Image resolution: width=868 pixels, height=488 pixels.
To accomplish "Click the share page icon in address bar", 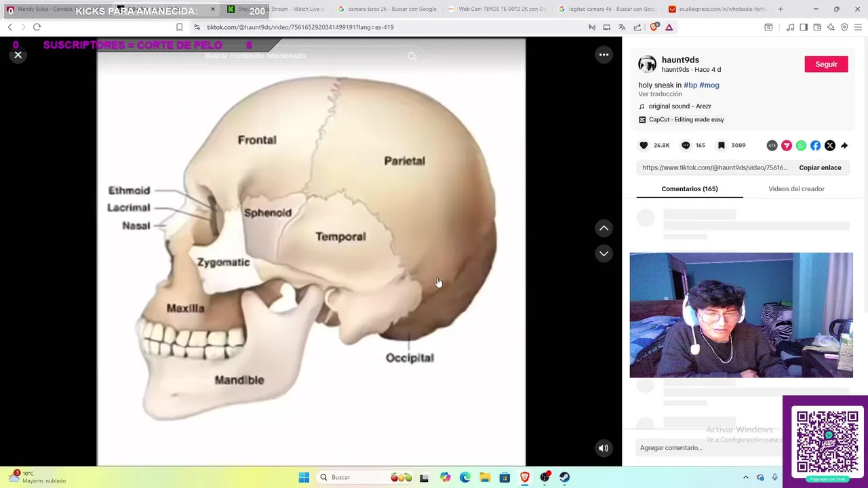I will (637, 27).
